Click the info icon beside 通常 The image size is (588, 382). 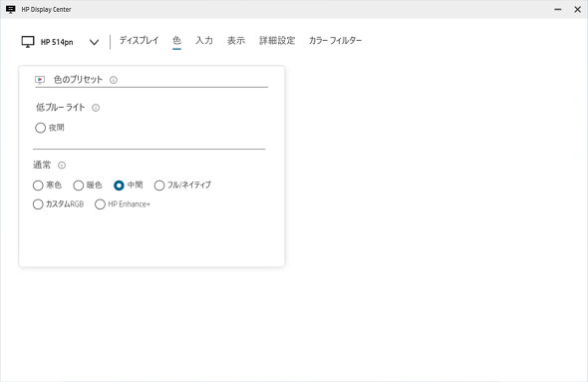click(x=62, y=166)
